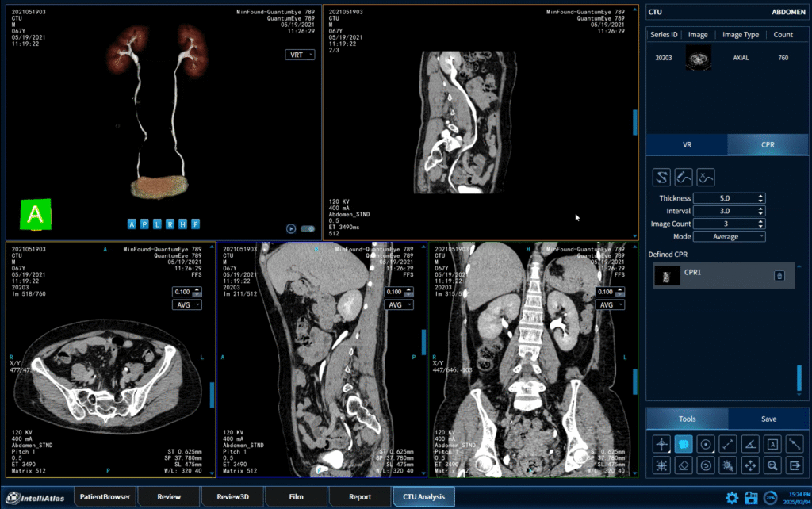Image resolution: width=812 pixels, height=509 pixels.
Task: Select the angle measurement tool
Action: pyautogui.click(x=750, y=444)
